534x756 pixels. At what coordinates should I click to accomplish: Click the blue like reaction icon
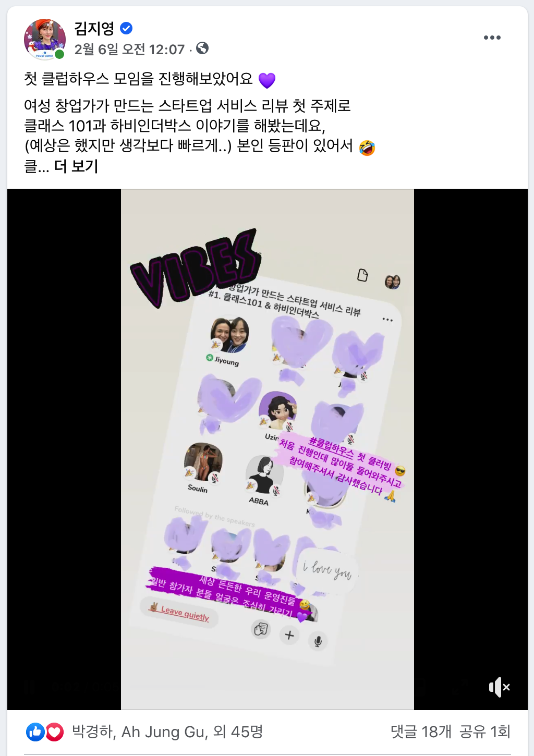(x=35, y=732)
